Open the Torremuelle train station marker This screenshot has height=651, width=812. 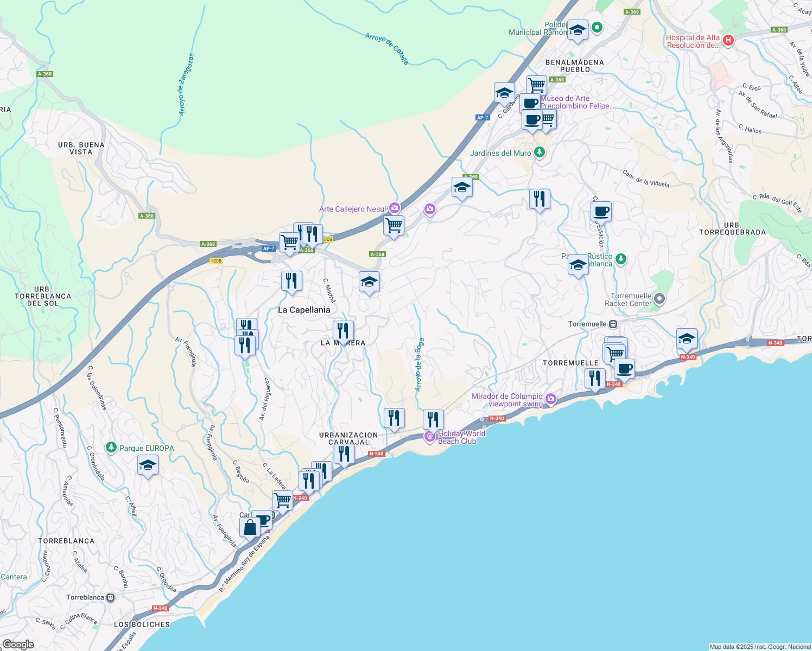[x=614, y=323]
